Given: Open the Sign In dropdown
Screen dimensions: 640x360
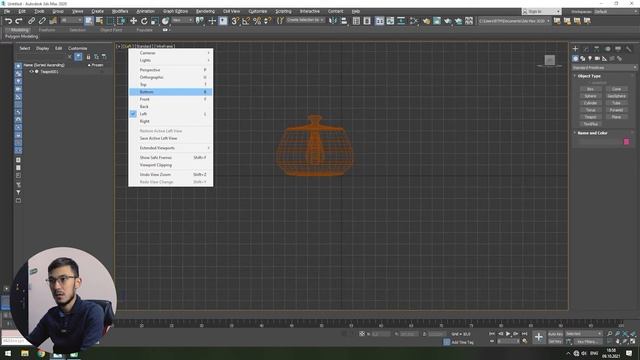Looking at the screenshot, I should 542,11.
